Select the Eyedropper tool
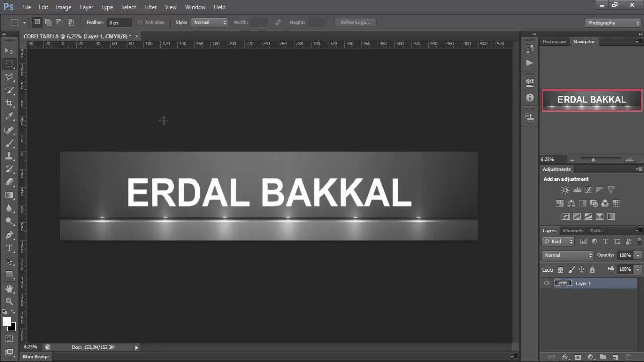Image resolution: width=644 pixels, height=362 pixels. click(x=9, y=116)
